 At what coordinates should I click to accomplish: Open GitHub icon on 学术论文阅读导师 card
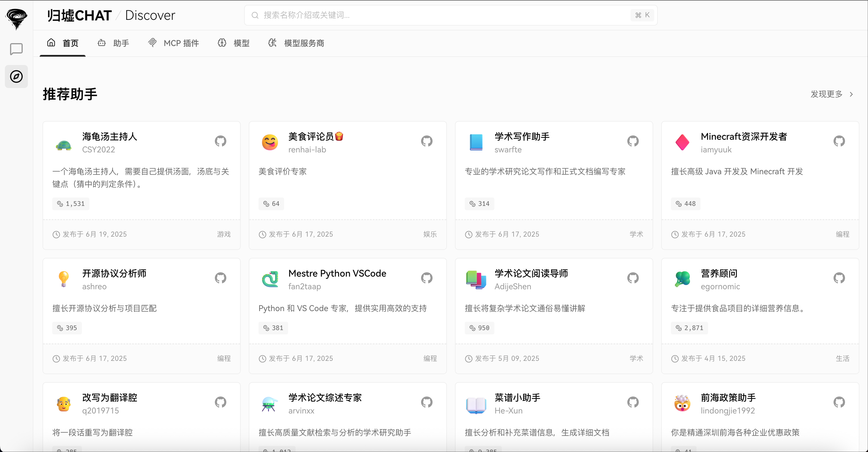pos(633,278)
